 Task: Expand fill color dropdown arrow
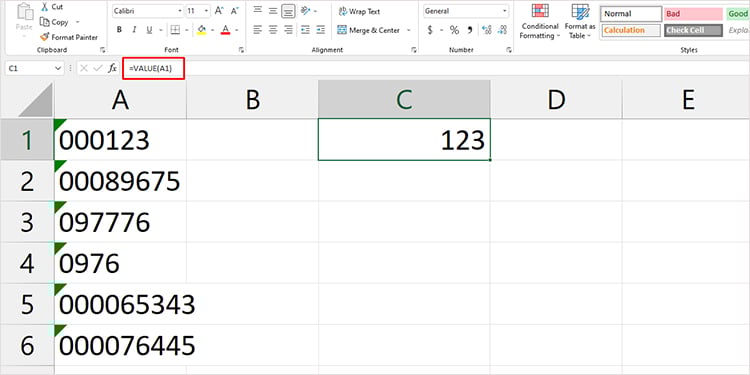212,30
